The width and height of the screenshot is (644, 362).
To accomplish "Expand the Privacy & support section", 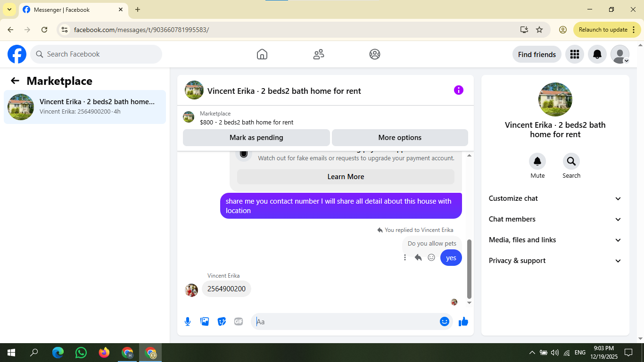I will point(555,261).
